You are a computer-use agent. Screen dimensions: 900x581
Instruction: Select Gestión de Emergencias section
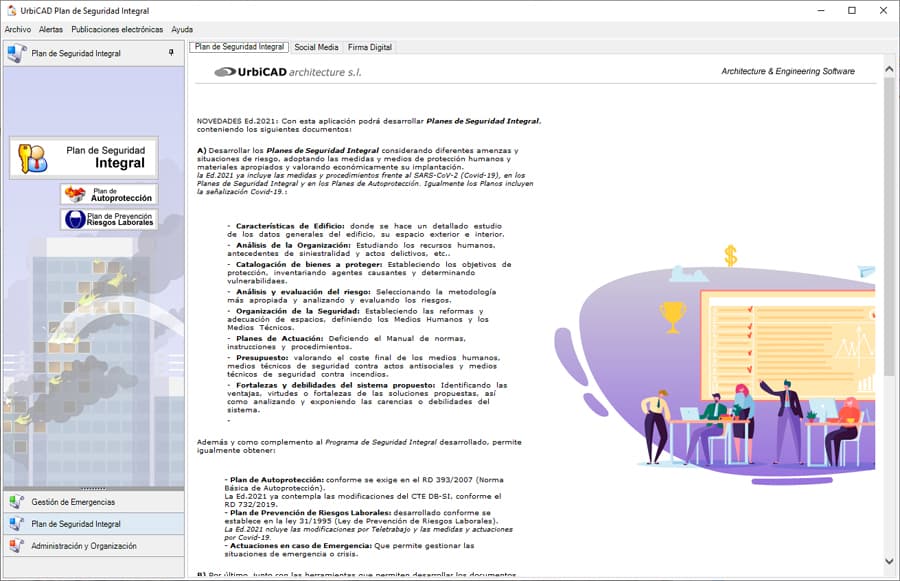click(94, 502)
